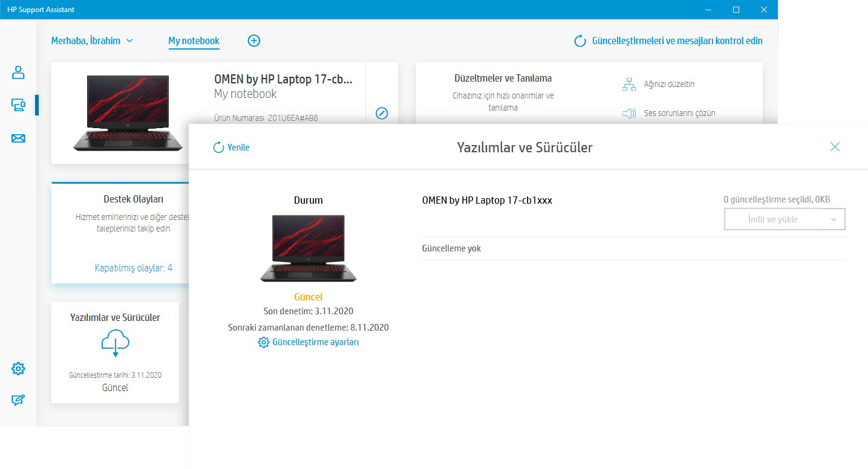The image size is (868, 469).
Task: Click the cloud download icon in the Yazılımlar ve Sürücüler card
Action: pyautogui.click(x=115, y=344)
